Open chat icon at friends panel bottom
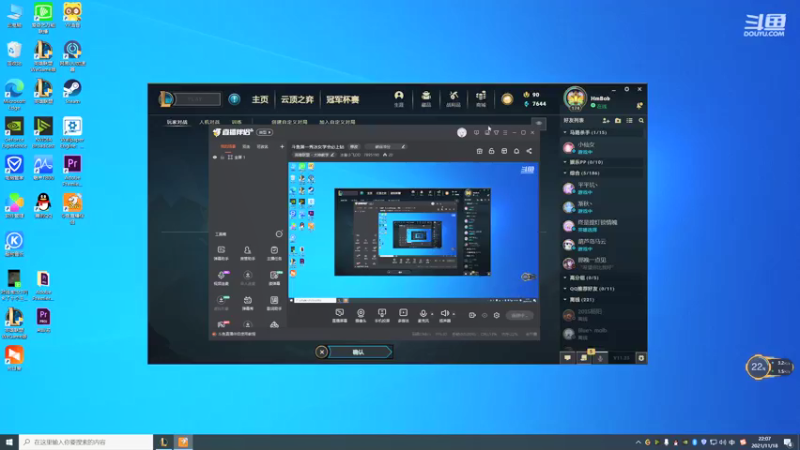 coord(567,358)
